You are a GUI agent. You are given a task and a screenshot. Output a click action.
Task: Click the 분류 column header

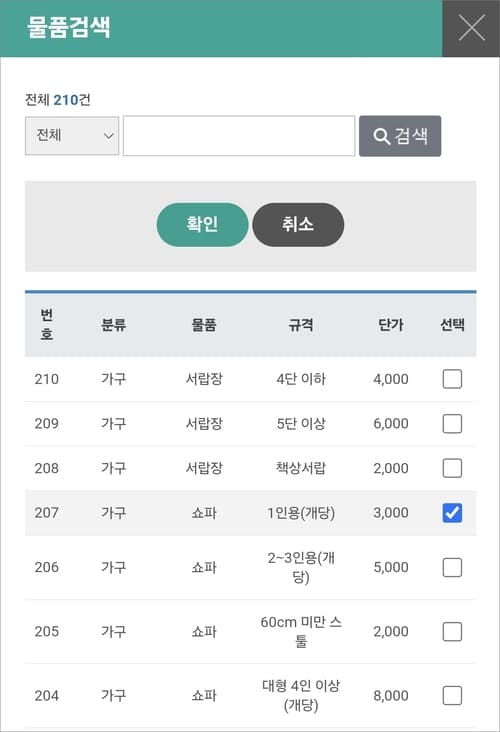(113, 324)
